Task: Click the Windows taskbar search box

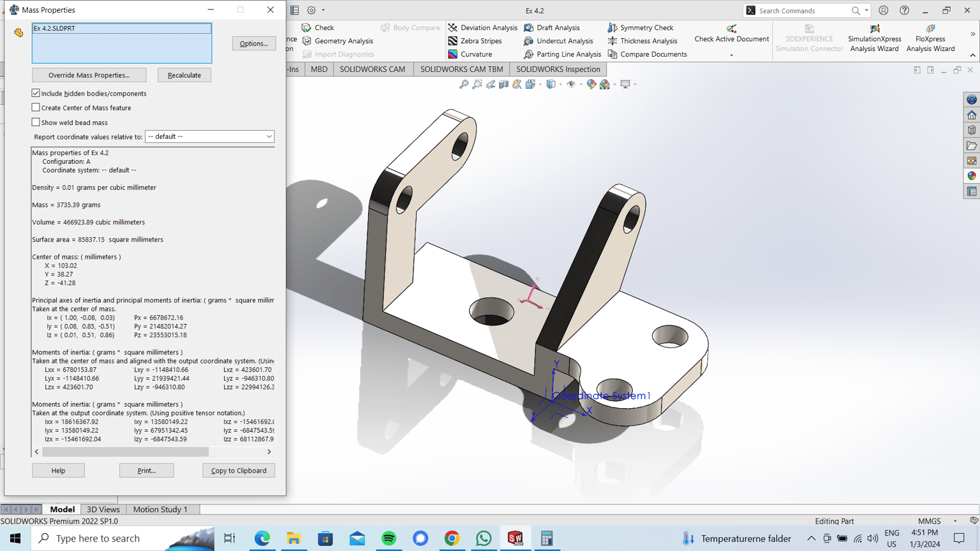Action: click(x=123, y=538)
